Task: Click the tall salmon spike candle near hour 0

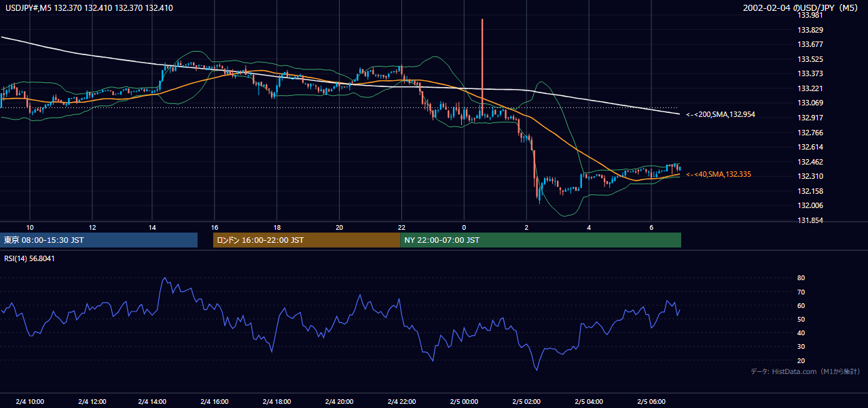Action: pyautogui.click(x=482, y=67)
